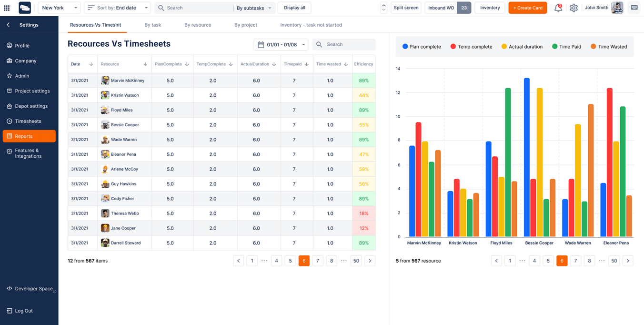Switch to Inventory - task not started tab
The image size is (644, 325).
311,25
